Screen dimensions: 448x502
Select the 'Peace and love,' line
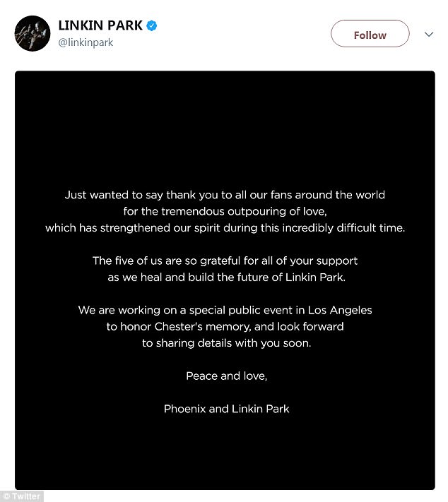[x=227, y=376]
